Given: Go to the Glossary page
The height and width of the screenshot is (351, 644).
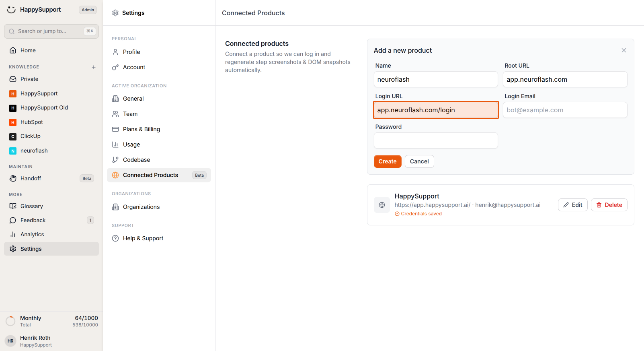Looking at the screenshot, I should tap(51, 206).
